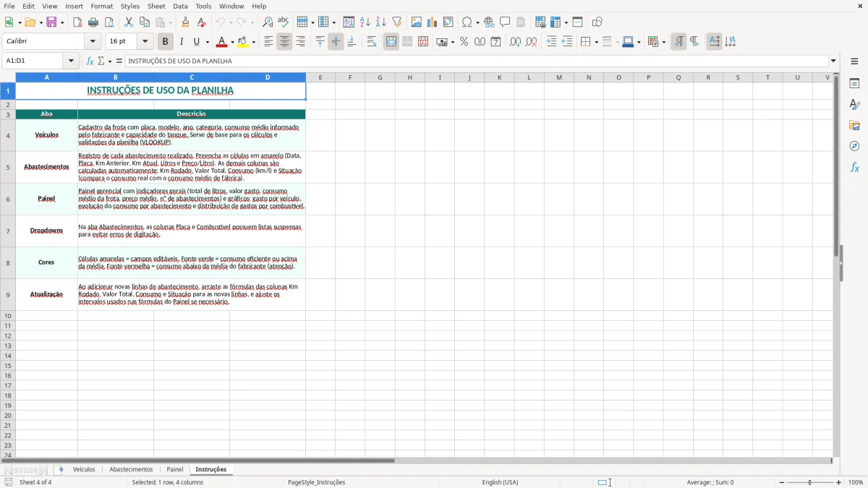Open Find and Replace
Image resolution: width=868 pixels, height=488 pixels.
click(x=268, y=22)
